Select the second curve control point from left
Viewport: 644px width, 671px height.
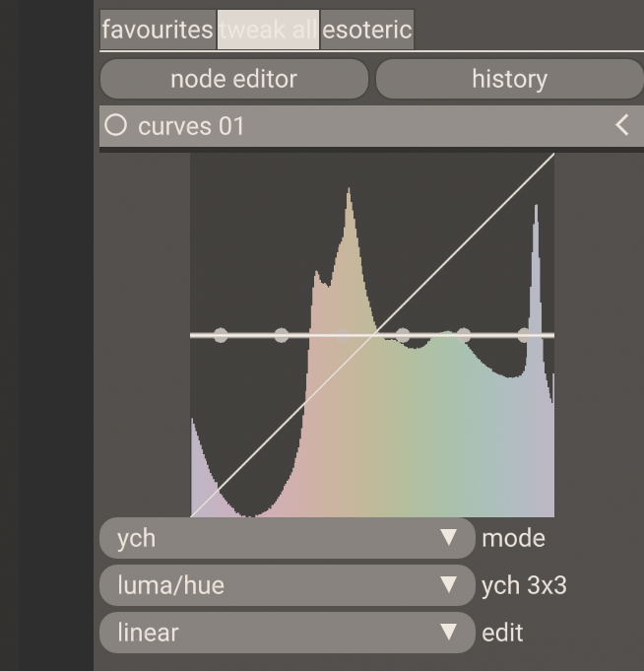click(282, 335)
